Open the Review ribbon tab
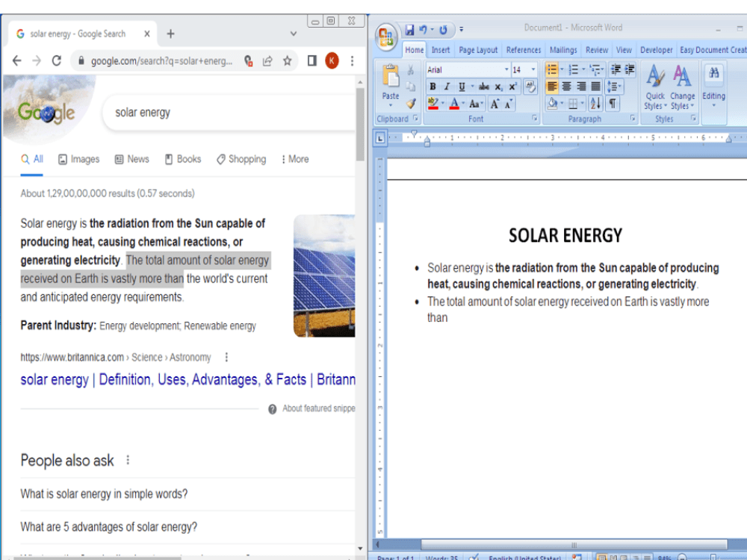The height and width of the screenshot is (560, 747). [596, 50]
